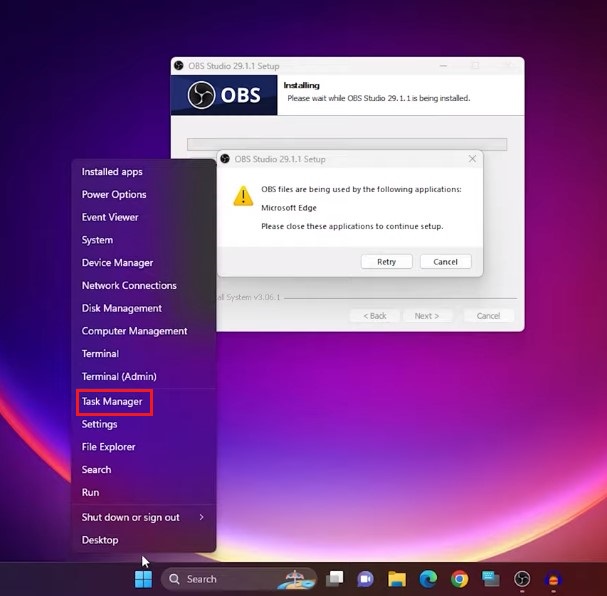Click the installer progress bar
607x596 pixels.
[347, 144]
